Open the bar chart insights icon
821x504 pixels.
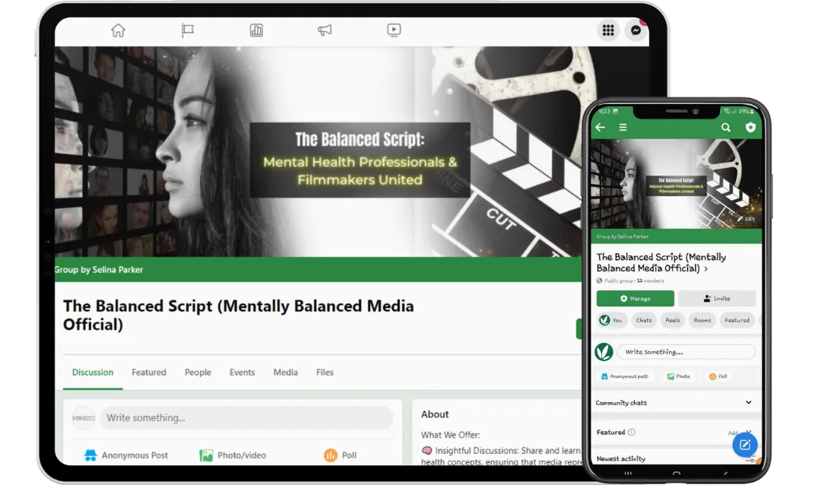[x=256, y=30]
